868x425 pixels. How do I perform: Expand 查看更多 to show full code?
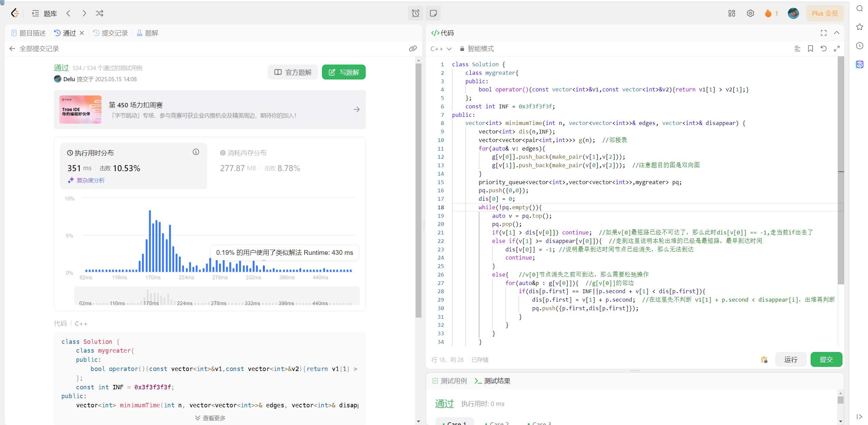click(210, 418)
